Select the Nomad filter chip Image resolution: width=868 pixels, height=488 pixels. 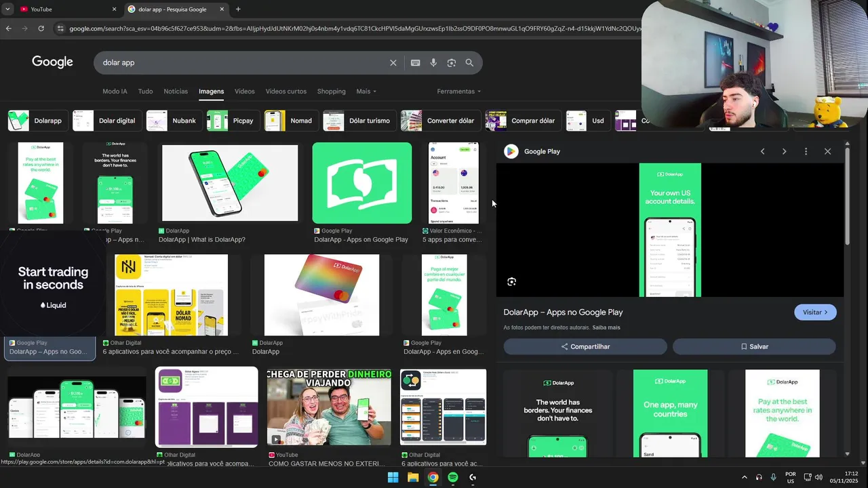point(292,121)
